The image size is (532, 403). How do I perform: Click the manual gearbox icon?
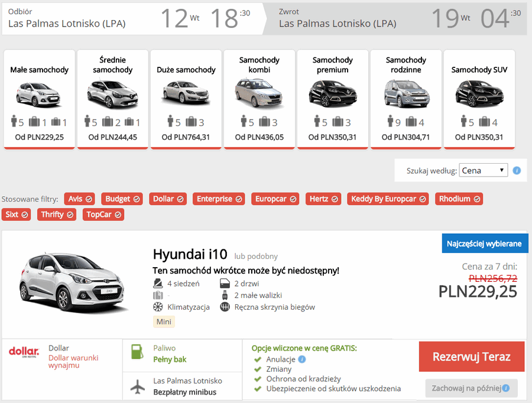click(x=225, y=307)
